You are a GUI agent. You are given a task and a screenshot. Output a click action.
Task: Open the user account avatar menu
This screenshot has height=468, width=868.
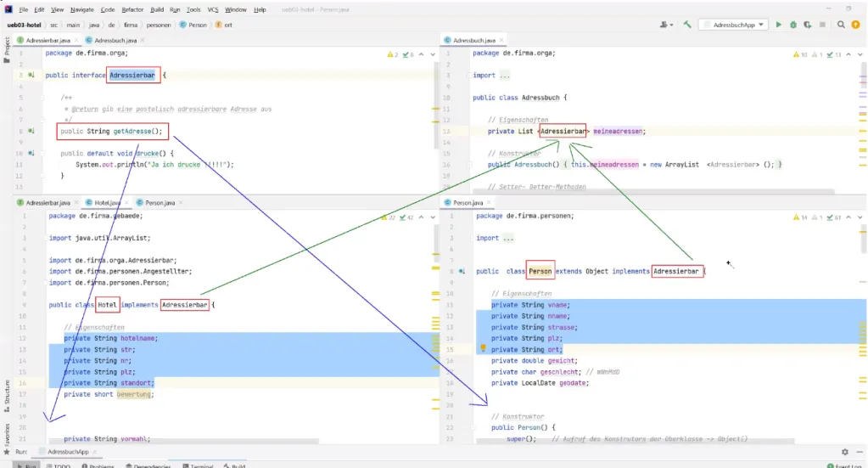tap(666, 25)
